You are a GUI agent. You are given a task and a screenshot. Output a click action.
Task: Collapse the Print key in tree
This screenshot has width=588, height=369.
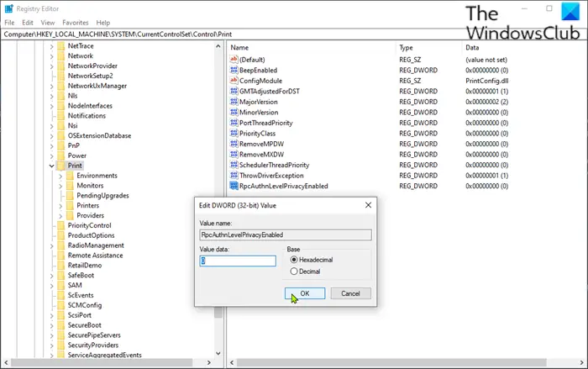click(50, 166)
